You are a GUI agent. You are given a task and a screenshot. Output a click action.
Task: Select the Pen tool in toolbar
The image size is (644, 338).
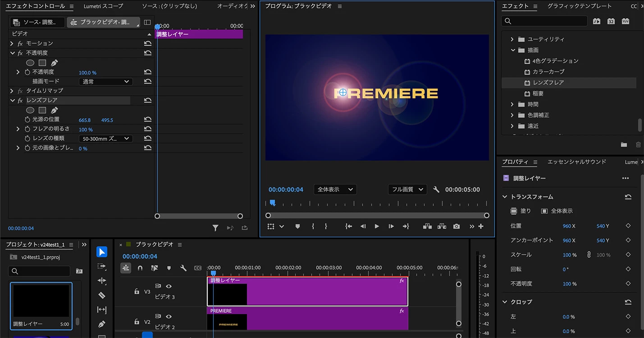coord(102,324)
